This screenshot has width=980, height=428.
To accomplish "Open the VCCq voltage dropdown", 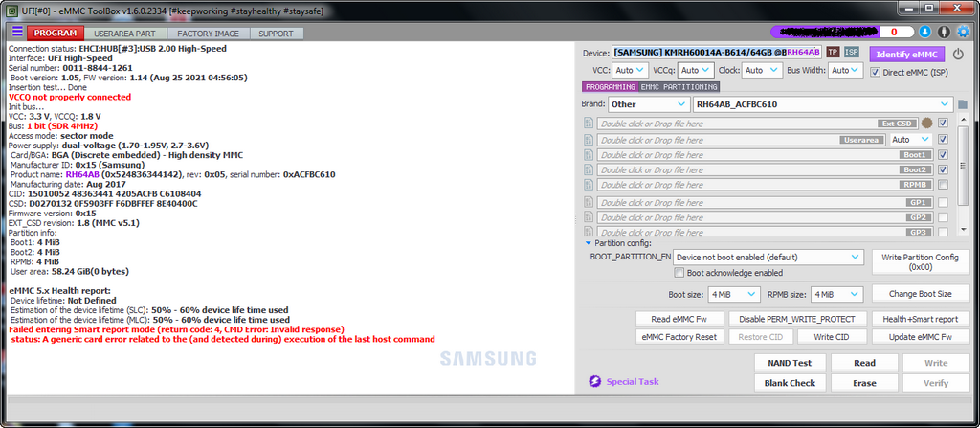I will click(x=696, y=71).
